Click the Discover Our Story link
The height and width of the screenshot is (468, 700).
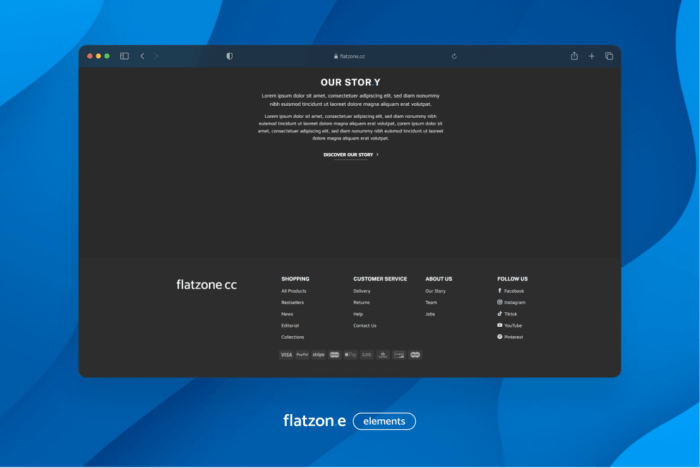(350, 155)
